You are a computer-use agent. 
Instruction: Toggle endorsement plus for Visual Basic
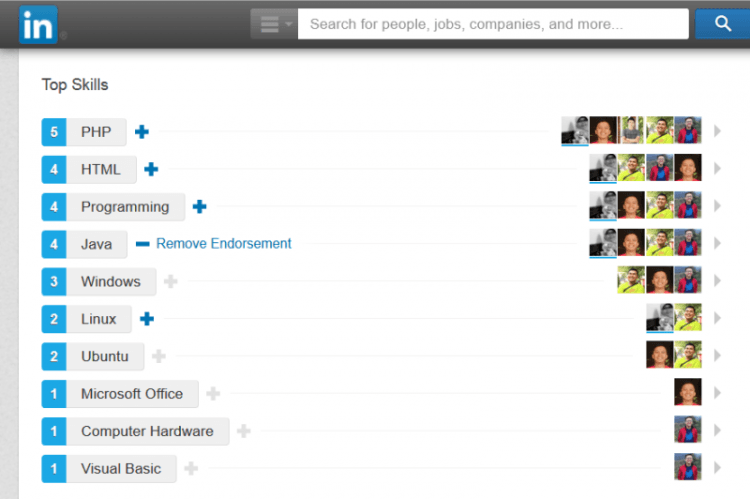click(x=191, y=468)
